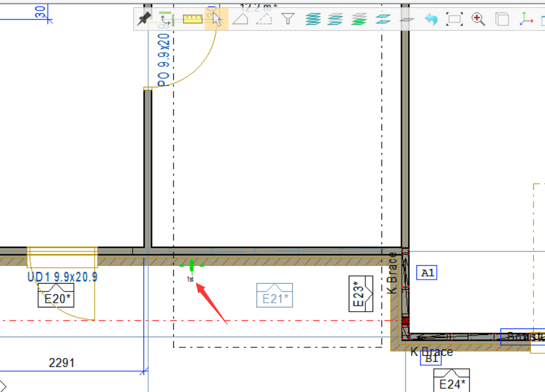
Task: Activate the arrow pointer selection tool
Action: coord(217,19)
